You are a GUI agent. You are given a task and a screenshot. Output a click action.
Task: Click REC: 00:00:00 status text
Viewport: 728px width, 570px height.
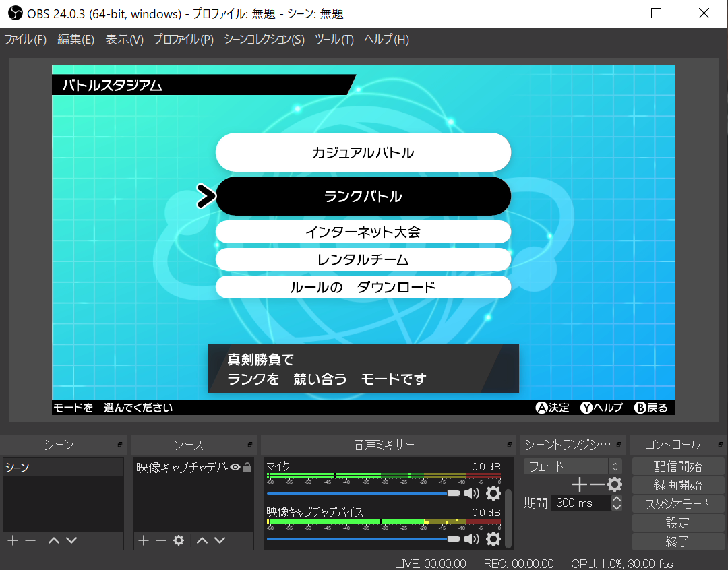[518, 563]
